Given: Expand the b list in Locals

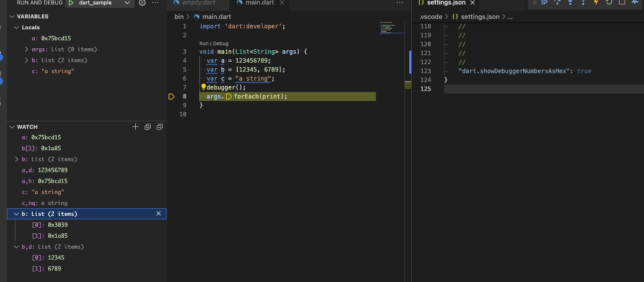Looking at the screenshot, I should pos(26,60).
